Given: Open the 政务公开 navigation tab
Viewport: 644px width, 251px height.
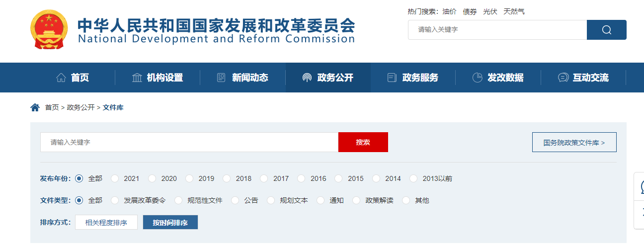Looking at the screenshot, I should tap(328, 78).
